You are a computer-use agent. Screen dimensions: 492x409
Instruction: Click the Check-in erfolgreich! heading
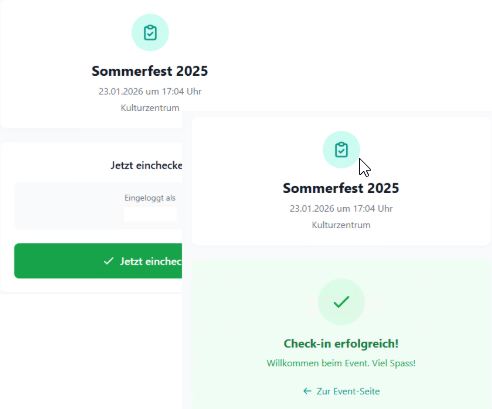coord(341,344)
